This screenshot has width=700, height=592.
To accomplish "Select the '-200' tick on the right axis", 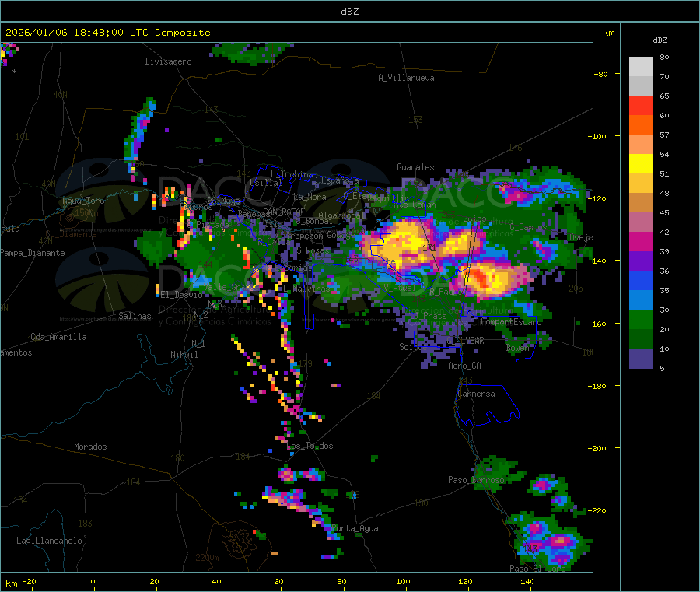I will point(597,448).
